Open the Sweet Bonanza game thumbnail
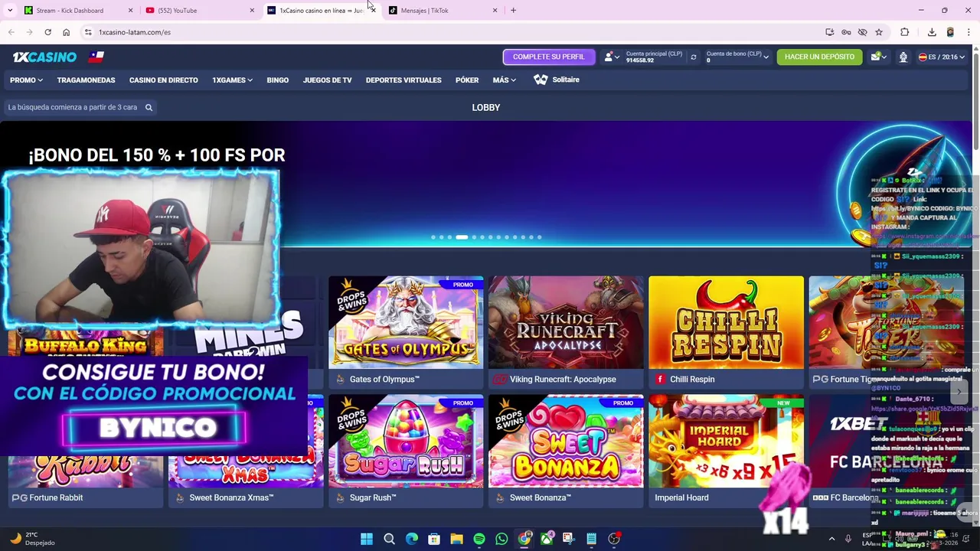Screen dimensions: 980x551 pyautogui.click(x=566, y=441)
